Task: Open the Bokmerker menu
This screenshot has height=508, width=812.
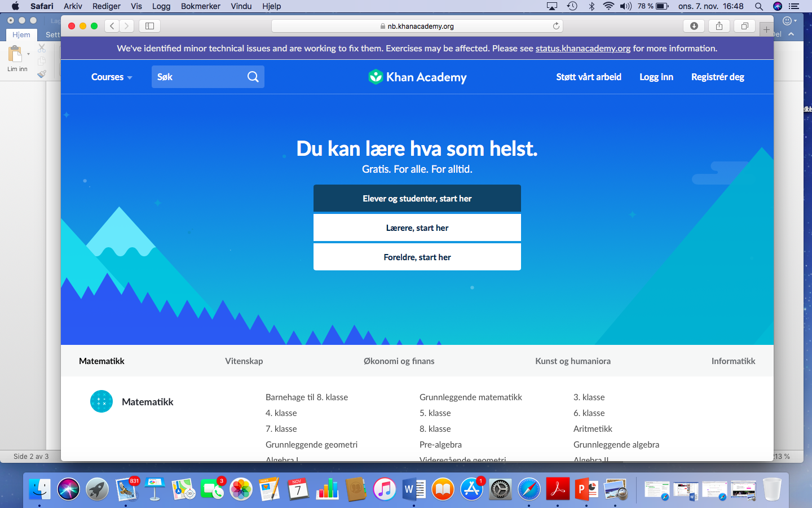Action: pos(201,6)
